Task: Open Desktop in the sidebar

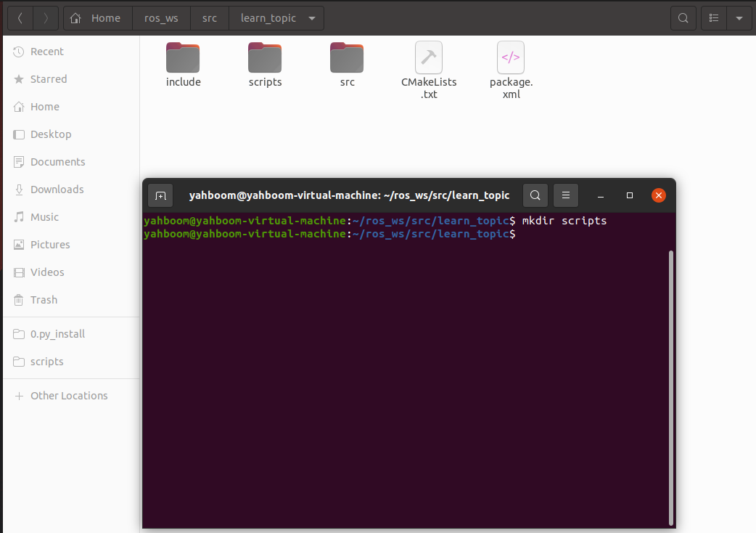Action: tap(71, 134)
